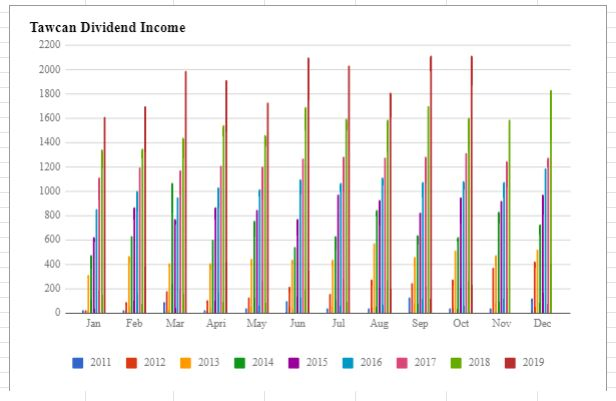The height and width of the screenshot is (401, 616).
Task: Select the Dec month axis label
Action: pos(542,324)
